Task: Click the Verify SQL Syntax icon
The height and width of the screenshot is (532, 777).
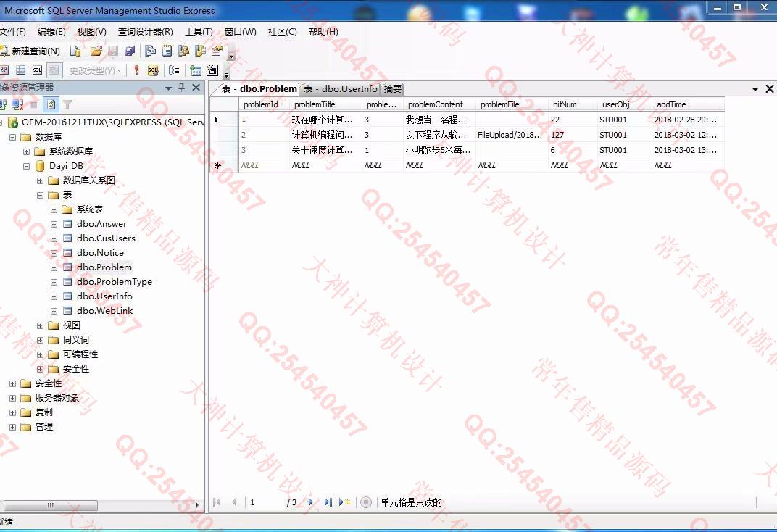Action: pyautogui.click(x=153, y=70)
